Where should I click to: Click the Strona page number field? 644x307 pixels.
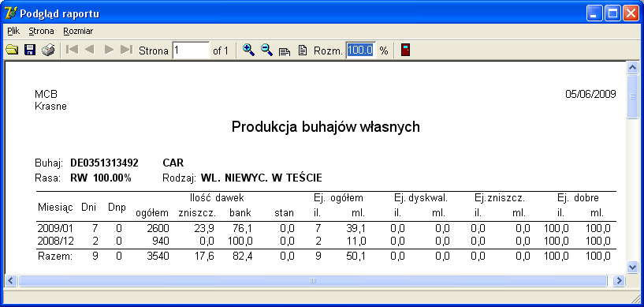[x=191, y=51]
